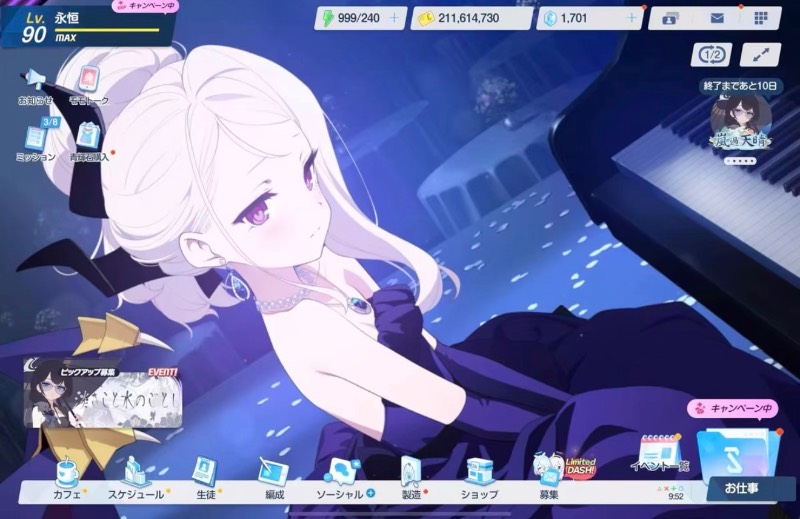The height and width of the screenshot is (519, 800).
Task: Open the ピックアップ募集 event banner
Action: click(103, 394)
